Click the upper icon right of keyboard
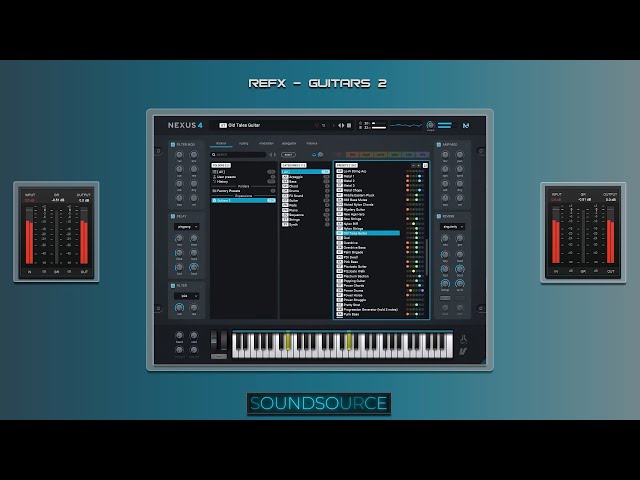This screenshot has width=640, height=480. click(x=463, y=339)
